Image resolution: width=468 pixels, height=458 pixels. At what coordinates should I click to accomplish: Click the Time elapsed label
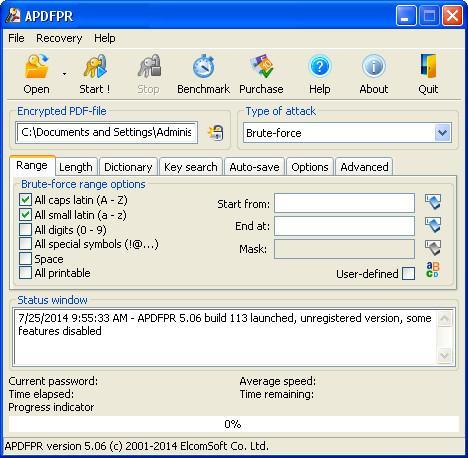[41, 394]
